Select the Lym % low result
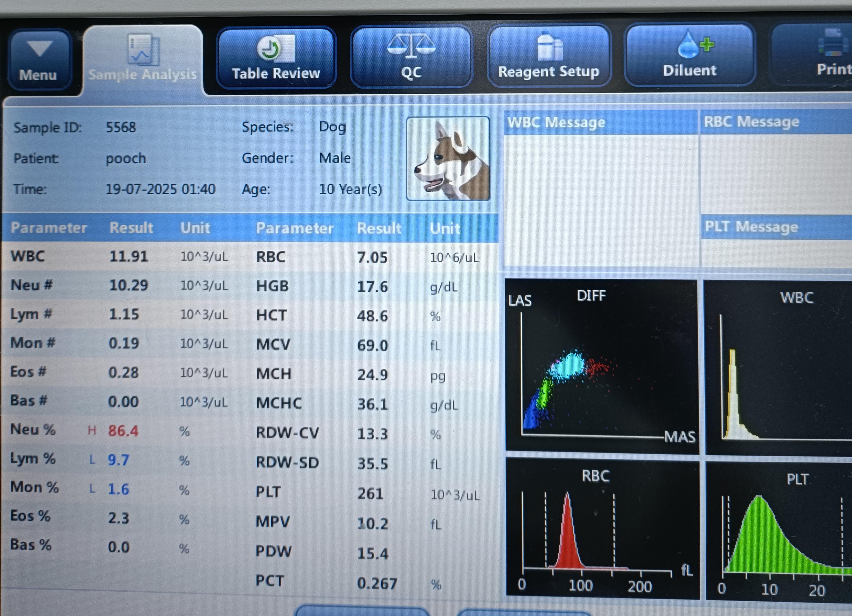Screen dimensions: 852x616 click(x=118, y=460)
